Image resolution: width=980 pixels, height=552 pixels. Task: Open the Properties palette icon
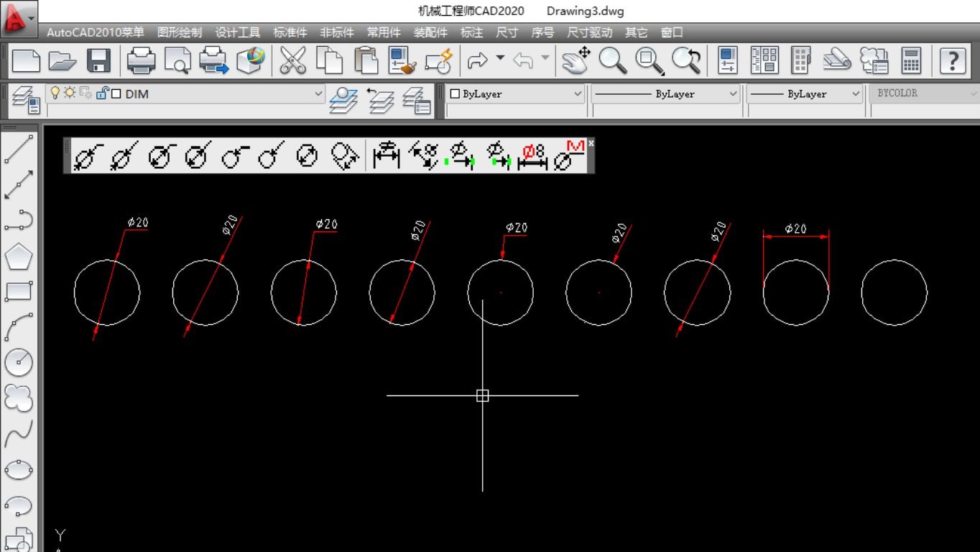point(728,60)
